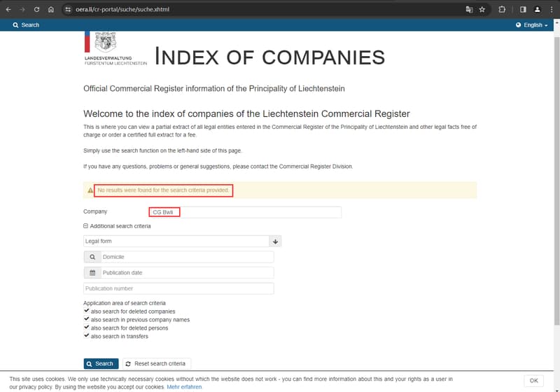Screen dimensions: 560x392
Task: Open the browser three-dot menu
Action: click(x=552, y=10)
